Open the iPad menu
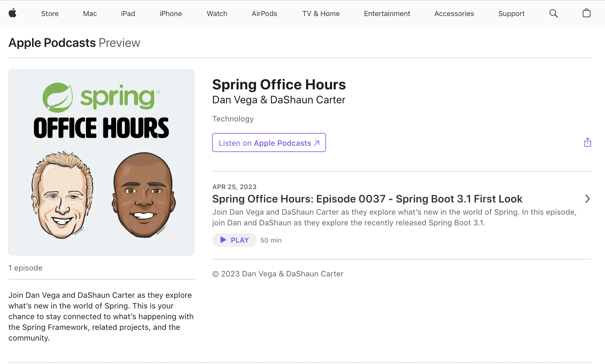This screenshot has height=364, width=605. (x=128, y=14)
